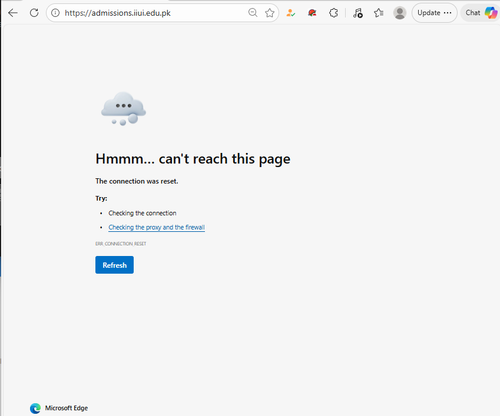Screen dimensions: 500x416
Task: Reload the page with the refresh icon
Action: coord(34,13)
